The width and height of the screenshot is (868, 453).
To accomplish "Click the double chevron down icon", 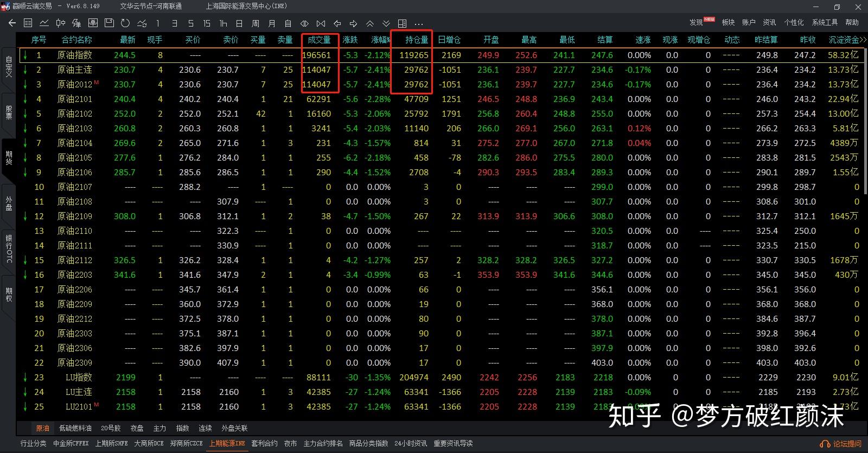I will [386, 23].
